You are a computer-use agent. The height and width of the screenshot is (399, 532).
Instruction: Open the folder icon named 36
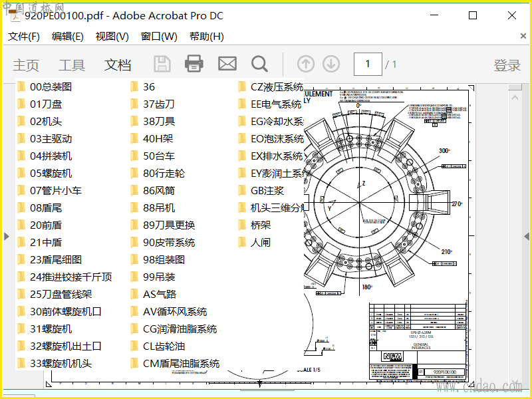134,87
